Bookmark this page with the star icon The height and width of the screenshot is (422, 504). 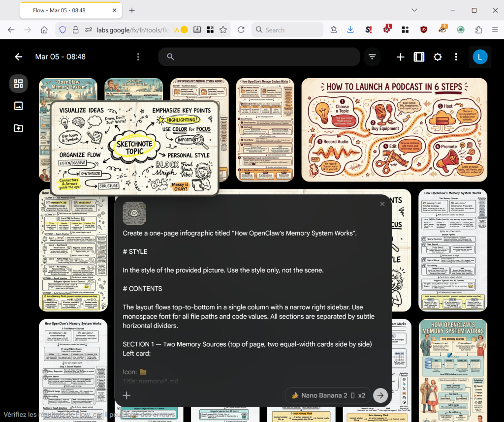(223, 30)
